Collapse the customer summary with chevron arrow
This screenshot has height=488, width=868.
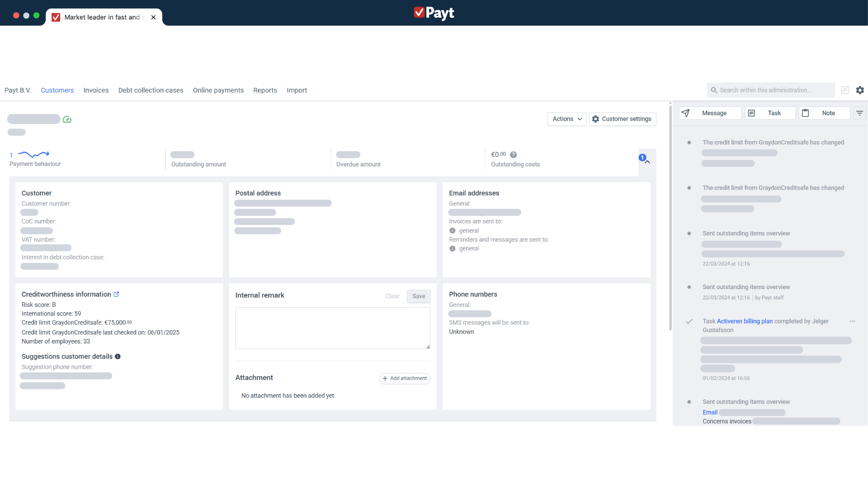pos(647,162)
